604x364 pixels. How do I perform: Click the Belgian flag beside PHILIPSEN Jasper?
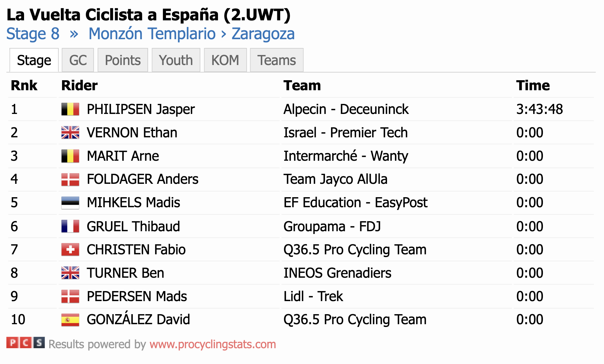click(x=70, y=109)
